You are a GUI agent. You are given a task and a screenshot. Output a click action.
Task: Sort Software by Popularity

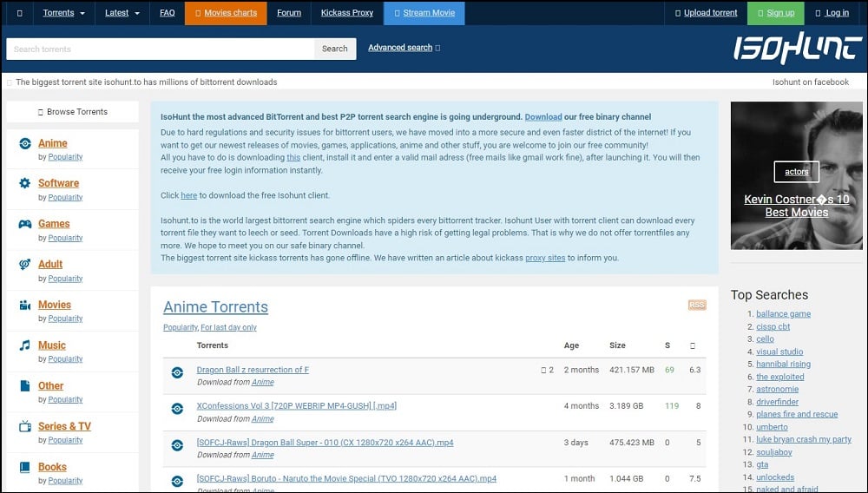65,198
